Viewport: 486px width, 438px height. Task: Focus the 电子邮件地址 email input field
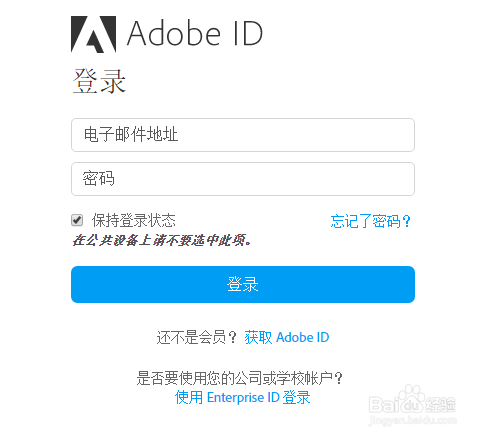point(243,135)
